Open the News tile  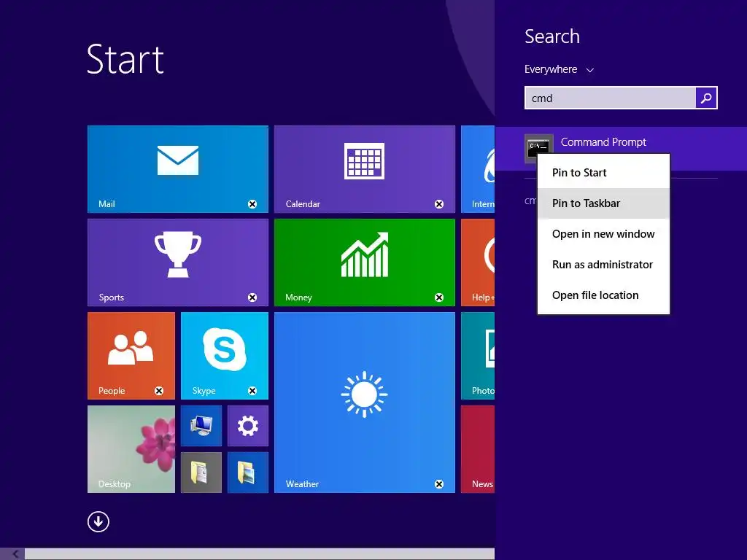click(x=478, y=448)
